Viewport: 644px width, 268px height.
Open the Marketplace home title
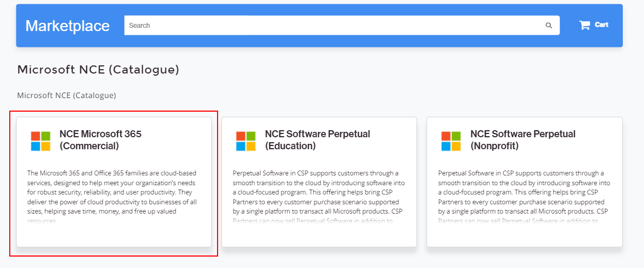coord(67,26)
